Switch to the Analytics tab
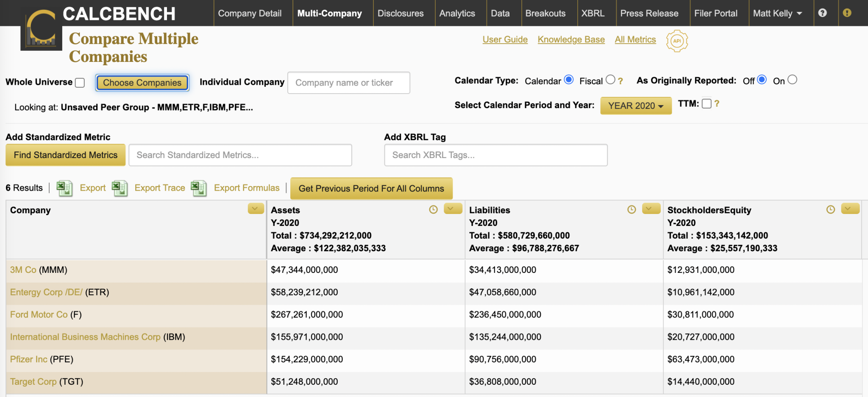Viewport: 868px width, 397px height. click(x=457, y=13)
